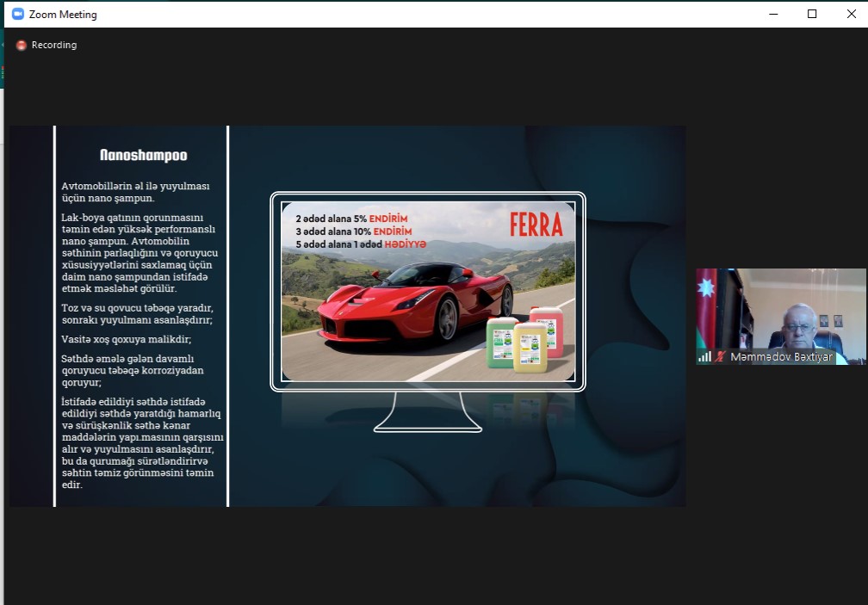
Task: Click the 'Vasitə xoş qoxuya malikdir' line
Action: pos(126,339)
